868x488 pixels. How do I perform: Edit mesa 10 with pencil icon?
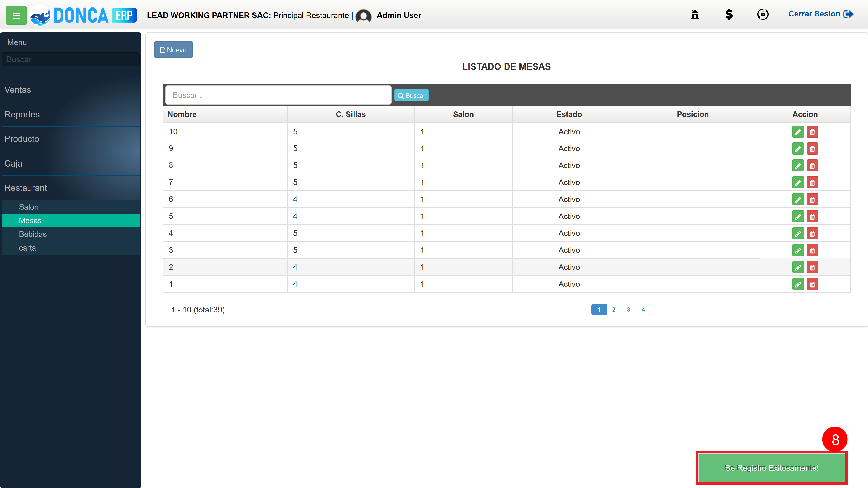coord(798,132)
